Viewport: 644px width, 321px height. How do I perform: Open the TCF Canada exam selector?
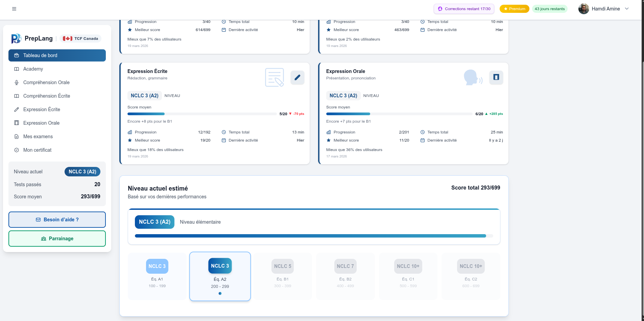(80, 39)
